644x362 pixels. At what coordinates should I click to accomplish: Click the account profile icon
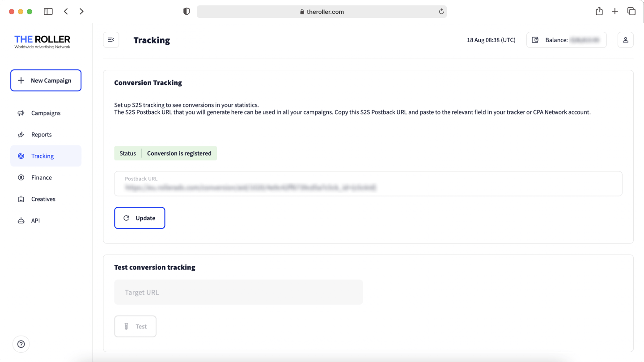click(x=625, y=40)
